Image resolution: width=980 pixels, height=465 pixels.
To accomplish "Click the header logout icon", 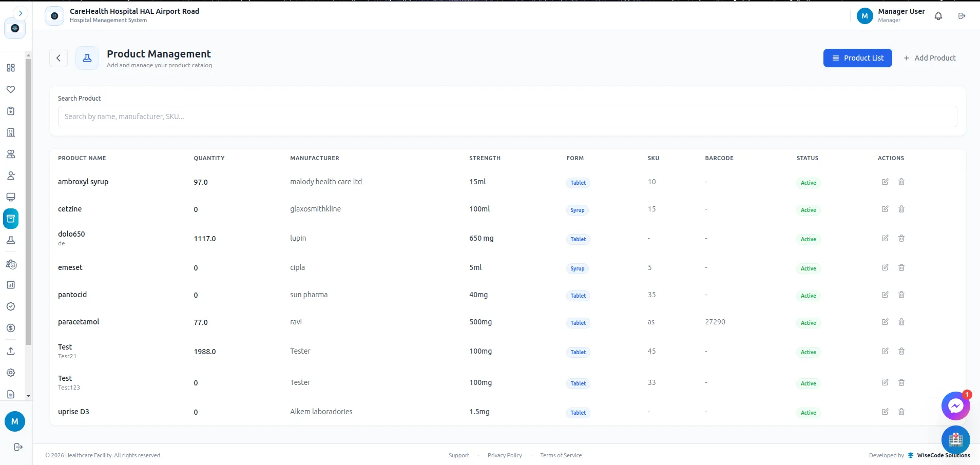I will 962,16.
